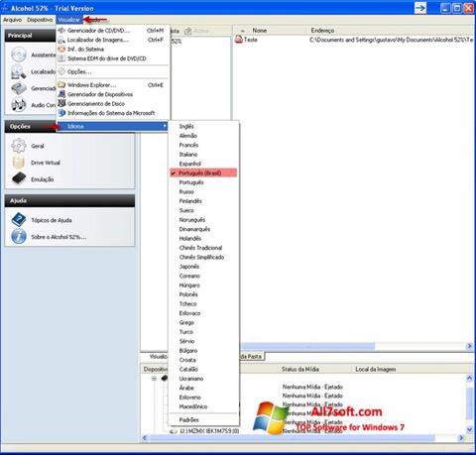
Task: Click device list horizontal scroll left arrow
Action: coord(144,438)
